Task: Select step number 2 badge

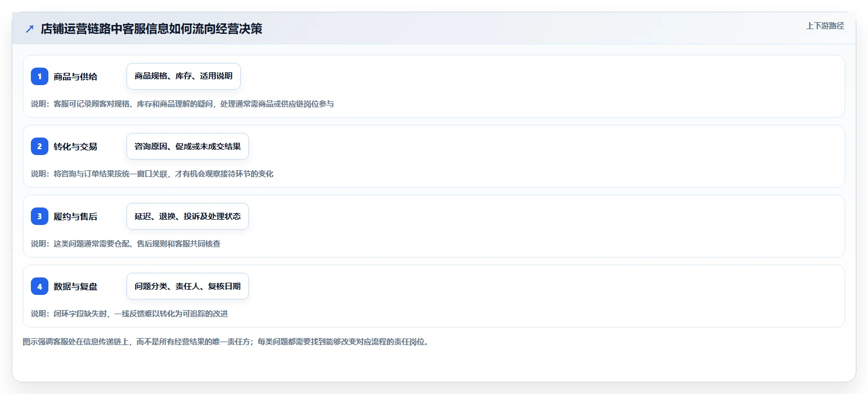Action: (x=40, y=146)
